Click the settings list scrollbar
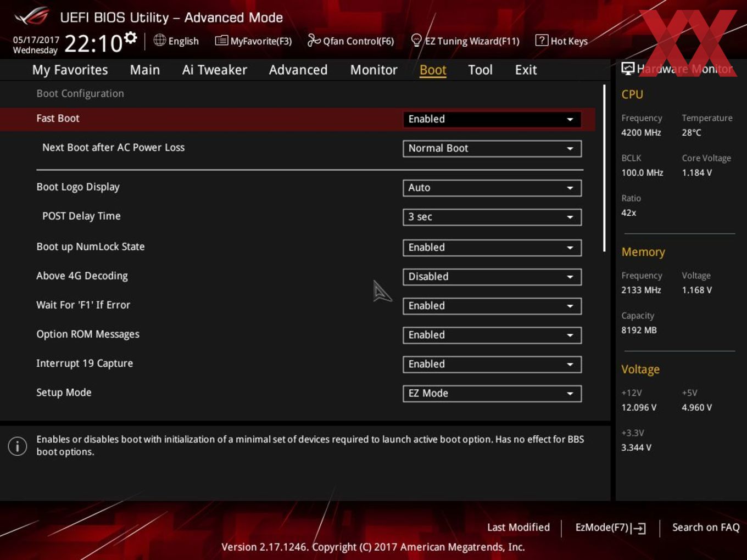Image resolution: width=747 pixels, height=560 pixels. coord(604,168)
